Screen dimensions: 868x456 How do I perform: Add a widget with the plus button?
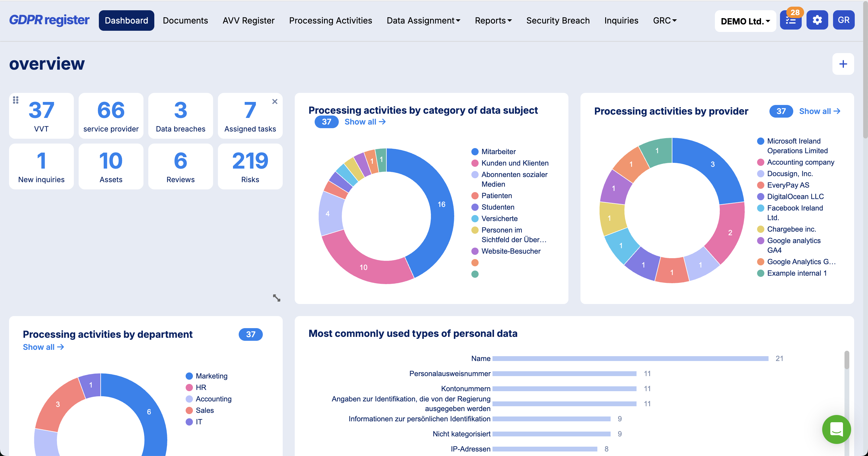[843, 64]
